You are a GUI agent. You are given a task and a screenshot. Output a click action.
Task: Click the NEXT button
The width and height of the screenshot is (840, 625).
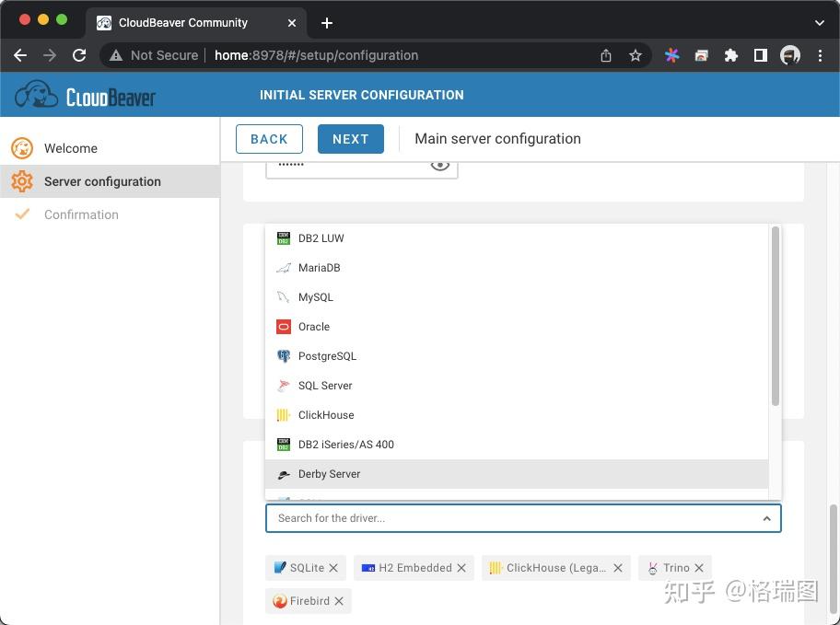[x=350, y=139]
